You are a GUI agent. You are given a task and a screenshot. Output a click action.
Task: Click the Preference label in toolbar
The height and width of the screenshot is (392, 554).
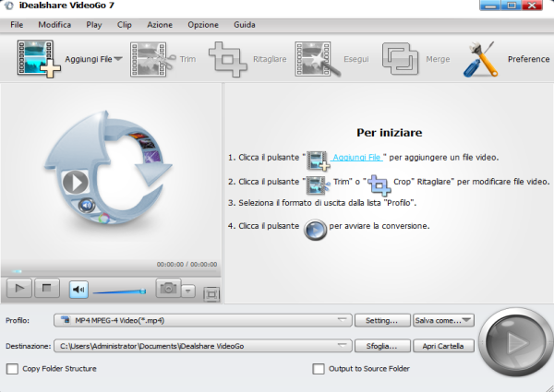[x=528, y=59]
